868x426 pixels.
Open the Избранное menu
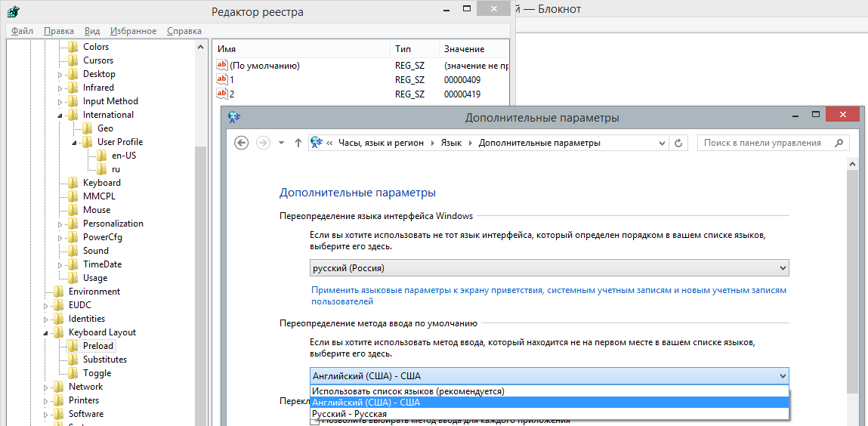pos(134,31)
